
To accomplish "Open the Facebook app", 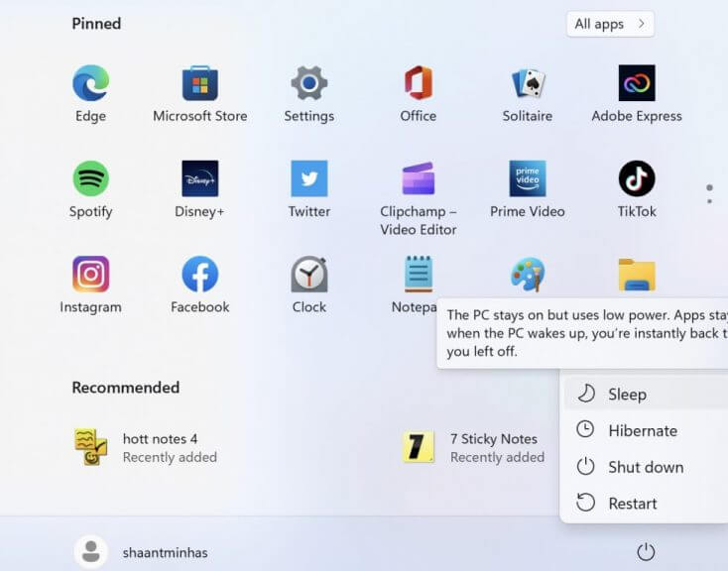I will (199, 285).
